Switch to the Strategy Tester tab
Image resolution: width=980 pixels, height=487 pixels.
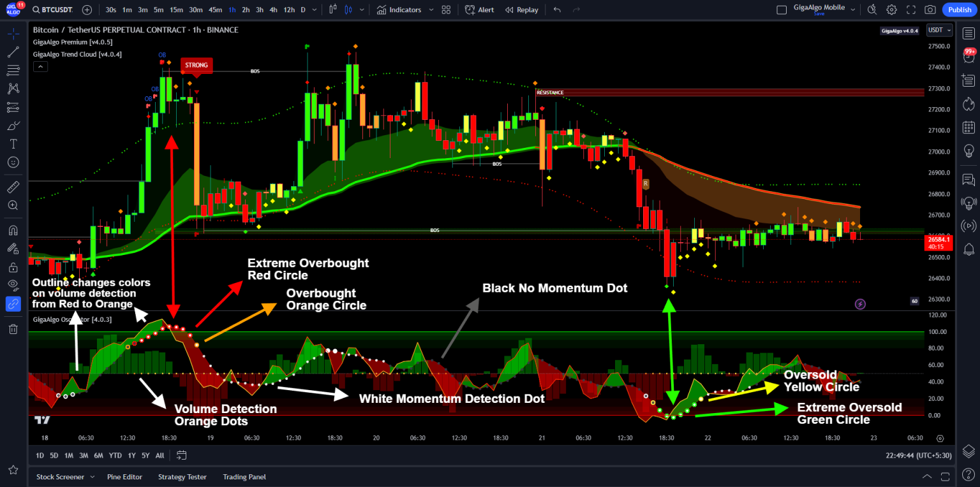point(182,477)
